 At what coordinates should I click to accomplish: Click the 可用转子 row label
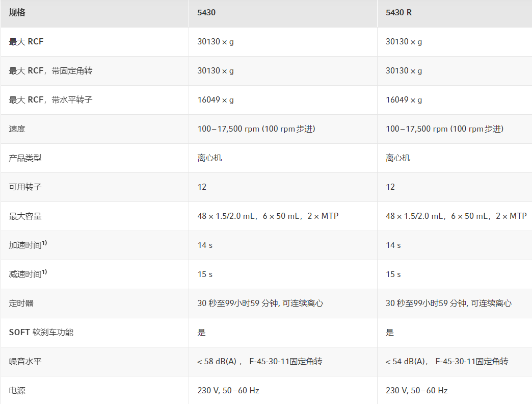25,187
